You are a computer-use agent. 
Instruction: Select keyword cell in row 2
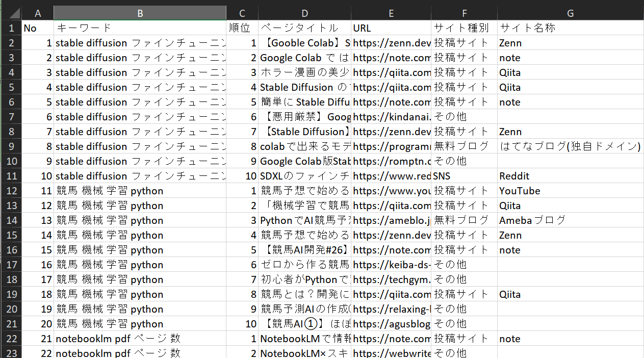(x=140, y=43)
